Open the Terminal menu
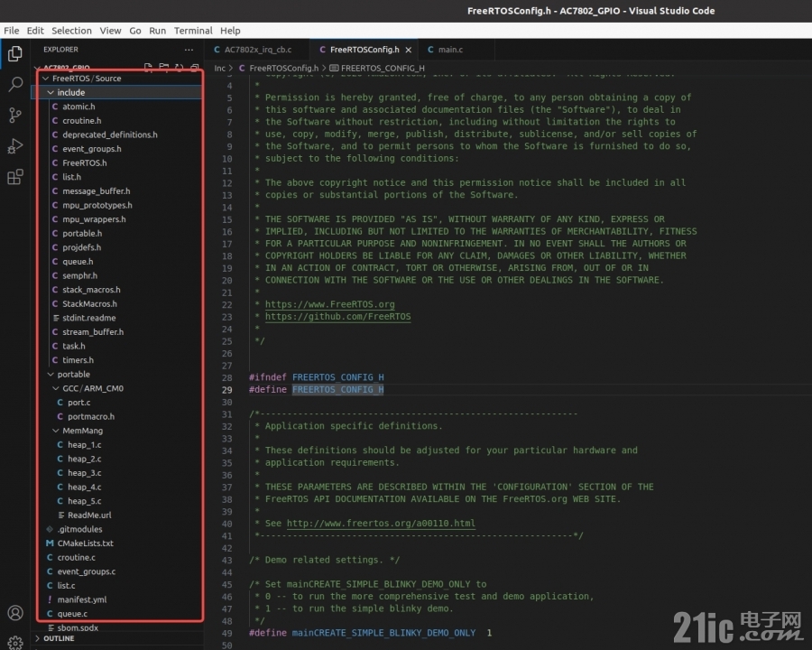This screenshot has height=650, width=812. click(x=193, y=31)
